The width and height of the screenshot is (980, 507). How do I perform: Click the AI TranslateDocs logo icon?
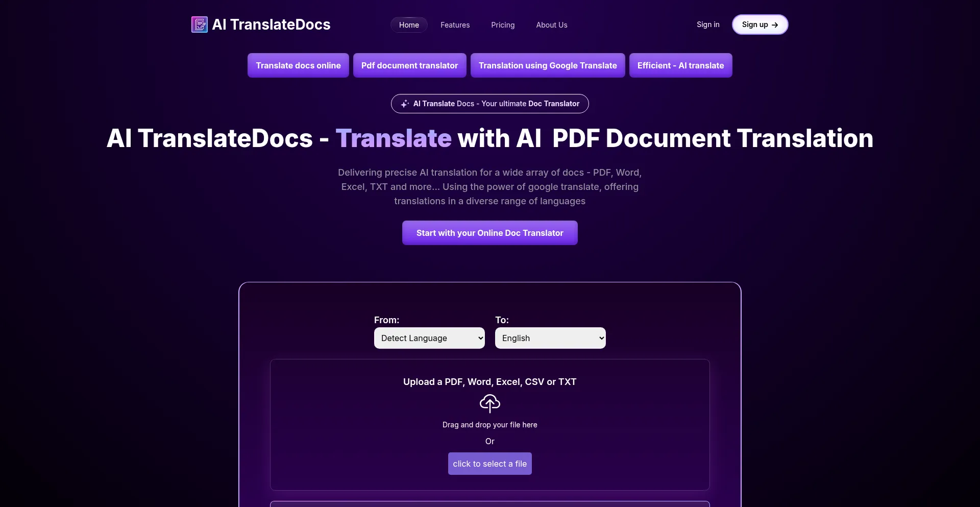199,25
